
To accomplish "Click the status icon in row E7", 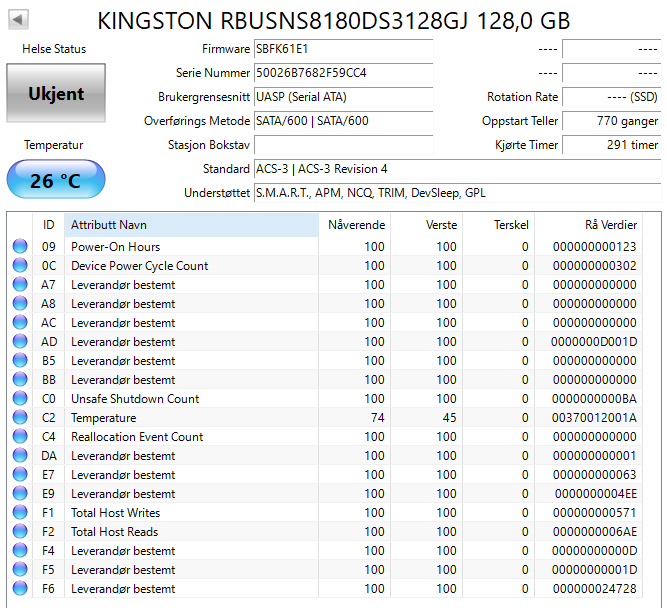I will [20, 474].
